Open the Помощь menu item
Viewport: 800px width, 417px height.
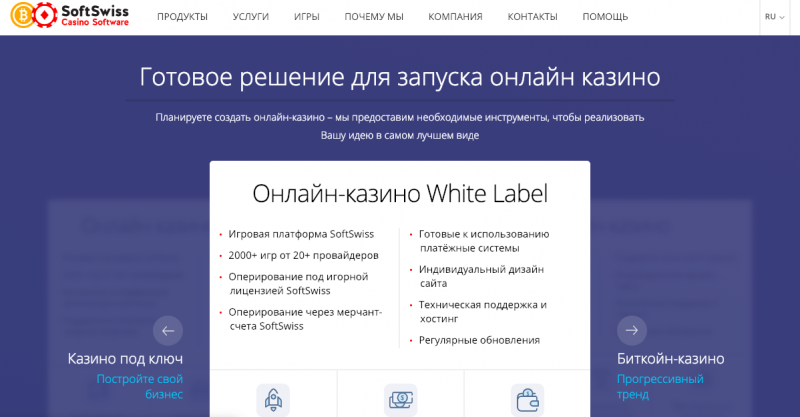coord(605,17)
